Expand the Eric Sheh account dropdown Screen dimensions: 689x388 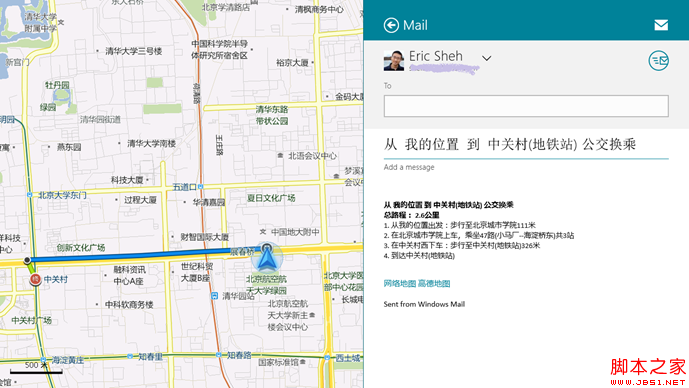(486, 58)
